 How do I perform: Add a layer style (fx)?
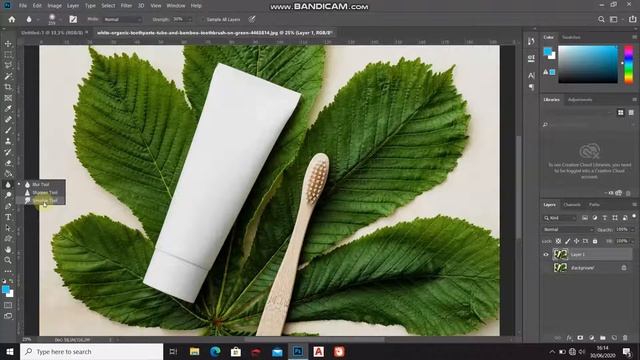[x=569, y=338]
